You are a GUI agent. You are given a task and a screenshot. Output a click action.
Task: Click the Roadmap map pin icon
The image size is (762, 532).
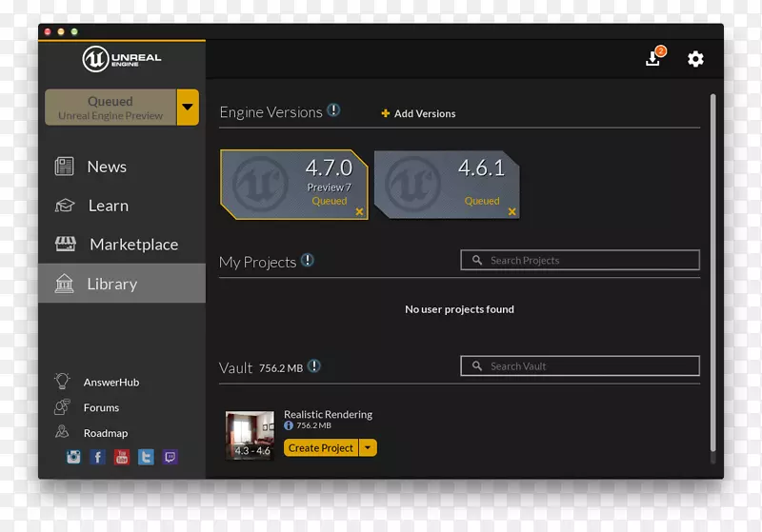(x=62, y=431)
